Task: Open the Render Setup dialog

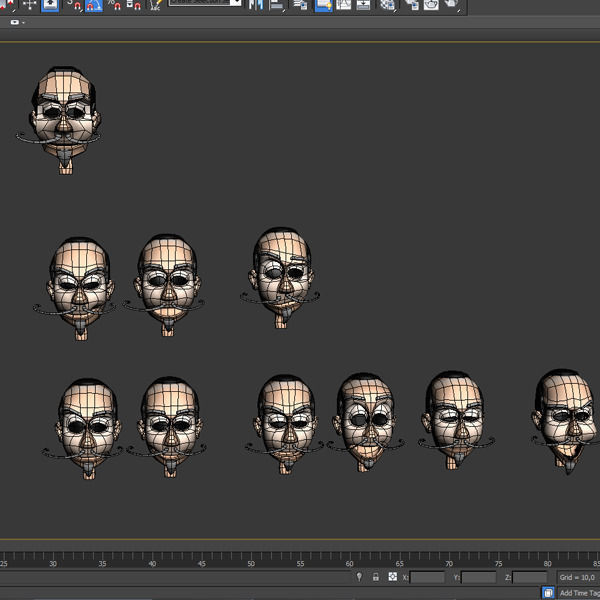Action: (x=411, y=4)
